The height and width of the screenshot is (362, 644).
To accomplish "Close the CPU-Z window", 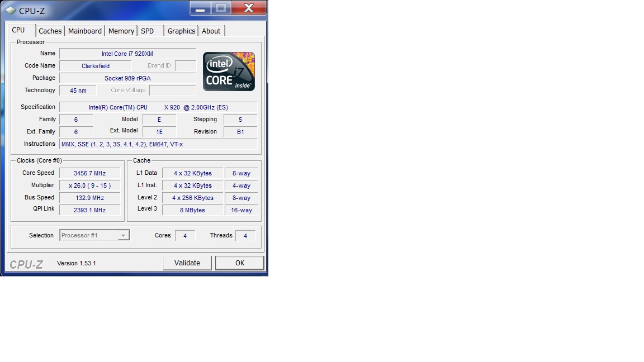I will click(x=249, y=8).
